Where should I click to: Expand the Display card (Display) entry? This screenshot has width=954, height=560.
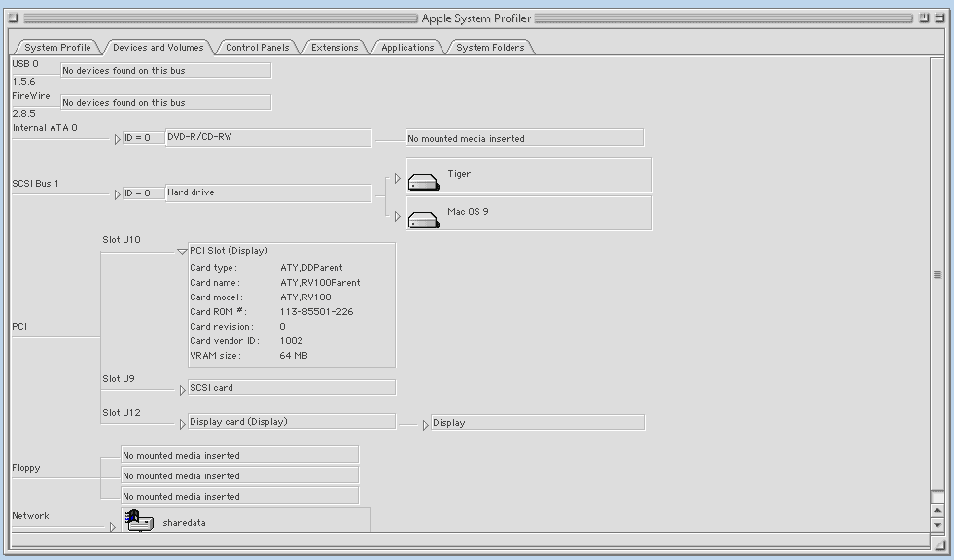coord(182,425)
